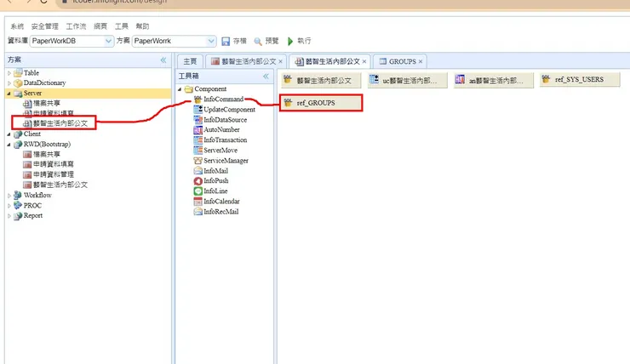Expand the DataDictionary tree node
This screenshot has height=364, width=630.
click(x=9, y=83)
